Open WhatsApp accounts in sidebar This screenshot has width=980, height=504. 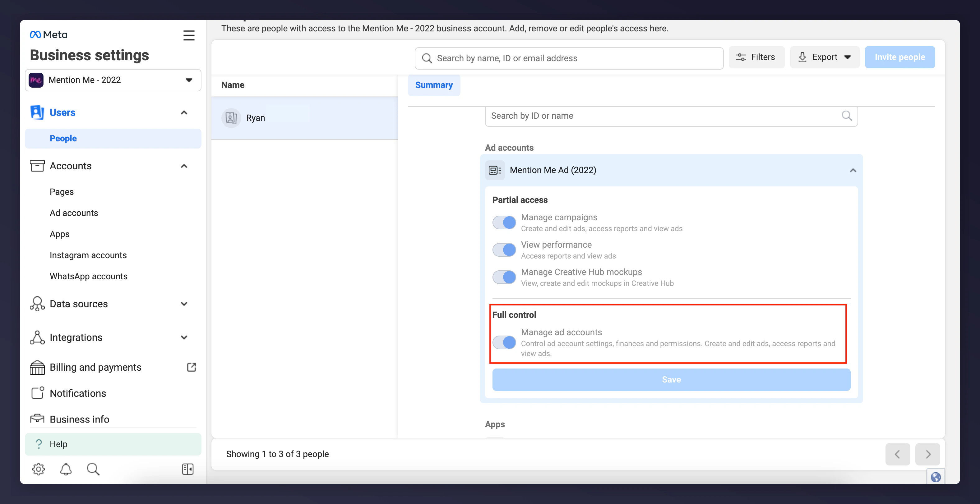(89, 276)
